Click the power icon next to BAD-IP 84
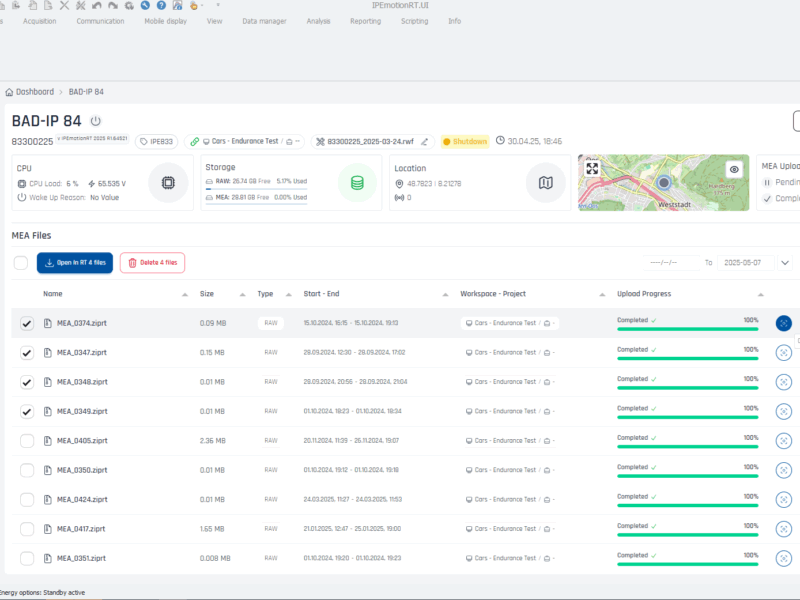Viewport: 800px width, 600px height. click(96, 121)
